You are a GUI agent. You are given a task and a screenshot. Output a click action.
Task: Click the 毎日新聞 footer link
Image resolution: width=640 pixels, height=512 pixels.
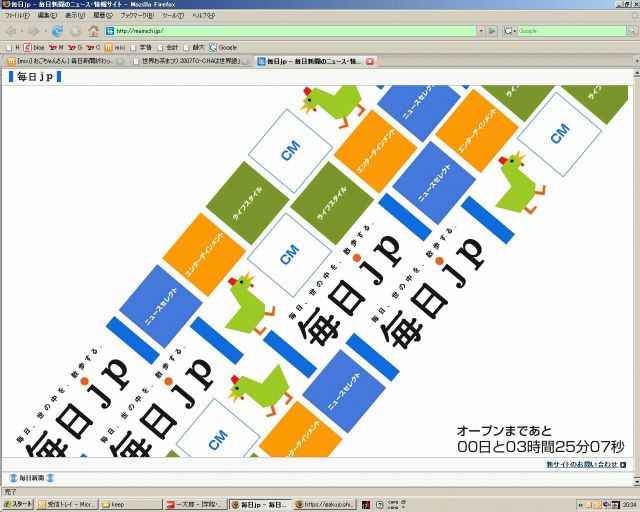[x=31, y=477]
